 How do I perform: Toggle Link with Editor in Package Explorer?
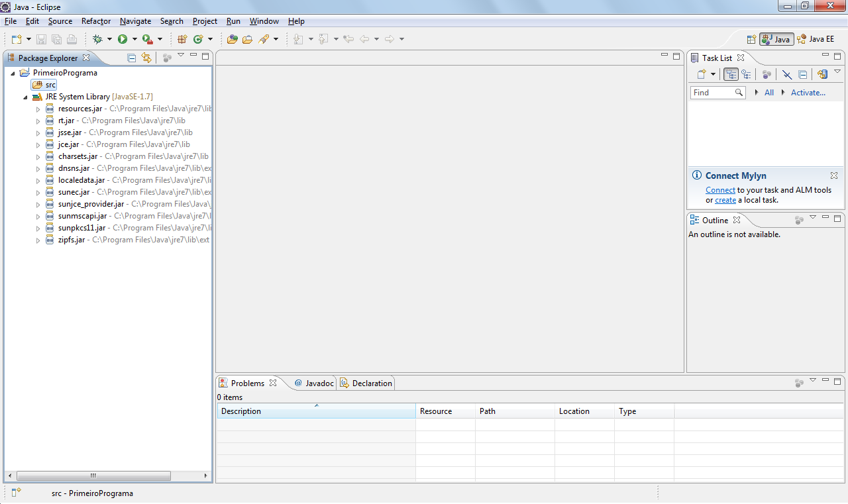tap(146, 58)
